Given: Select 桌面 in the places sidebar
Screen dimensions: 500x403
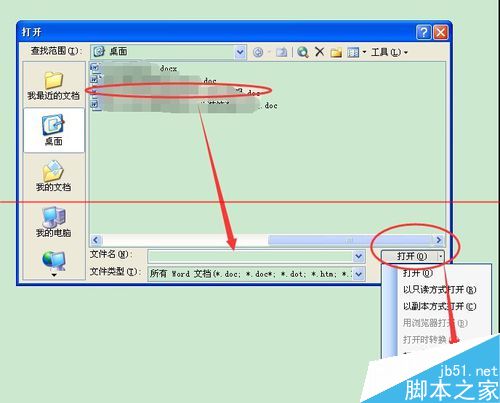Looking at the screenshot, I should 54,130.
